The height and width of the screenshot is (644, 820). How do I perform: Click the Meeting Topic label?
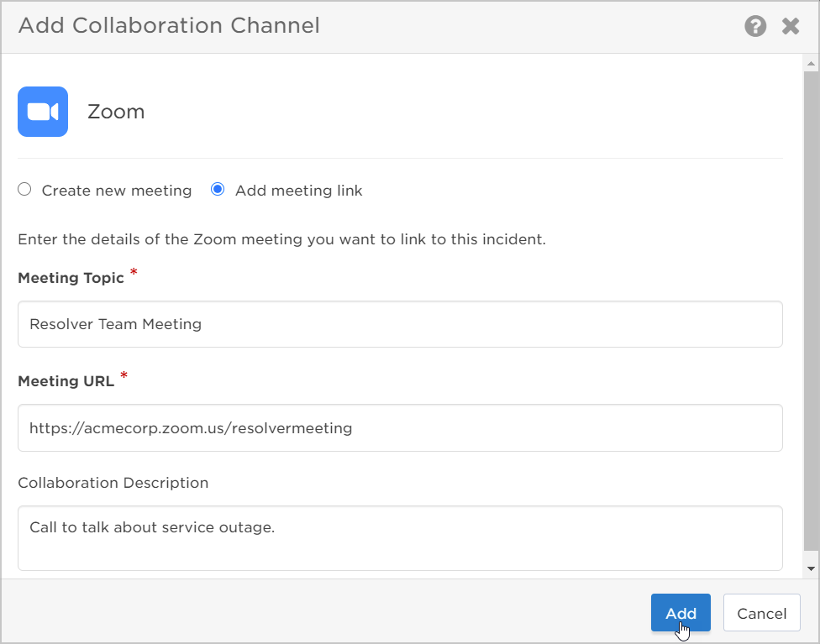tap(71, 278)
